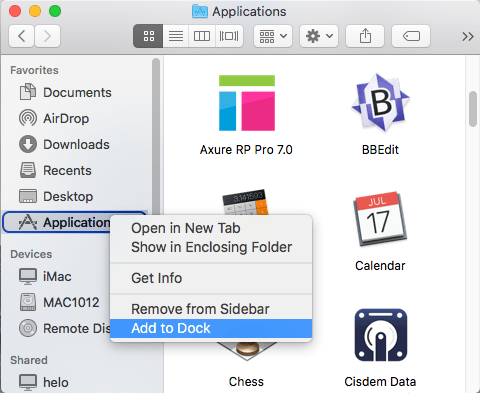Image resolution: width=480 pixels, height=393 pixels.
Task: Click the Edit Tags button
Action: (x=411, y=36)
